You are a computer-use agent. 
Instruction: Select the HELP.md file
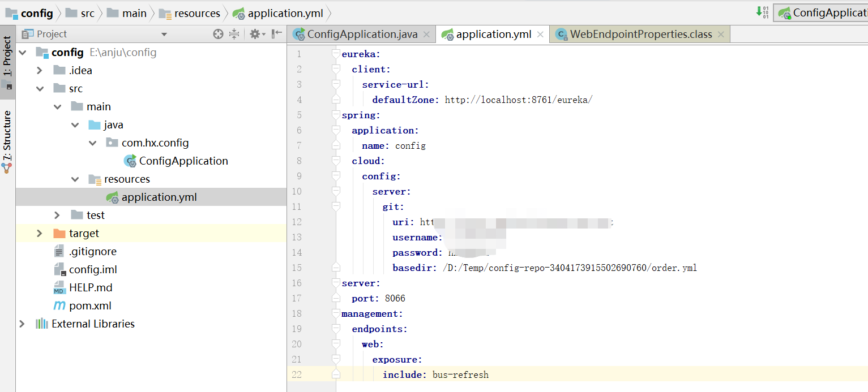tap(91, 288)
